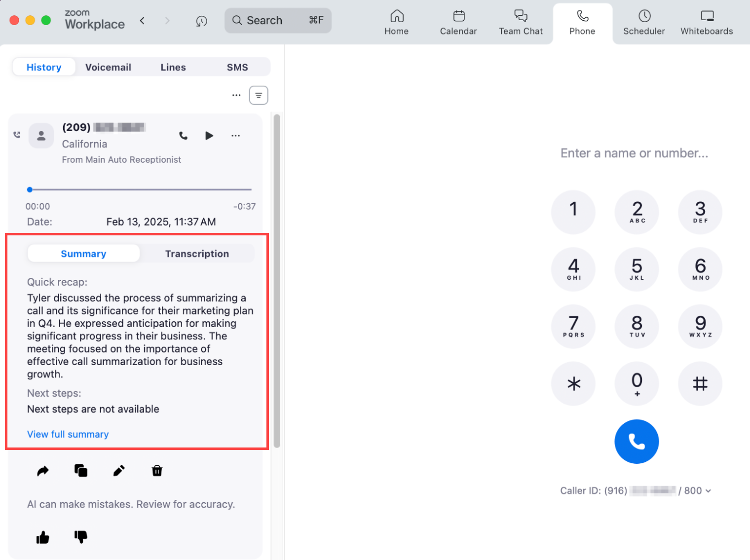Dial 9 WXYZ on the keypad
The width and height of the screenshot is (750, 560).
tap(700, 327)
